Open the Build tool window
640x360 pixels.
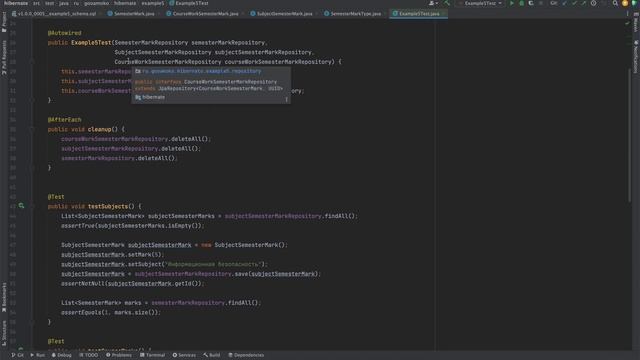(x=212, y=355)
